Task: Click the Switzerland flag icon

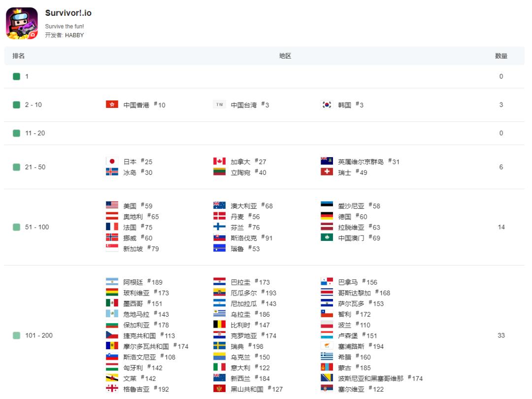Action: [327, 172]
